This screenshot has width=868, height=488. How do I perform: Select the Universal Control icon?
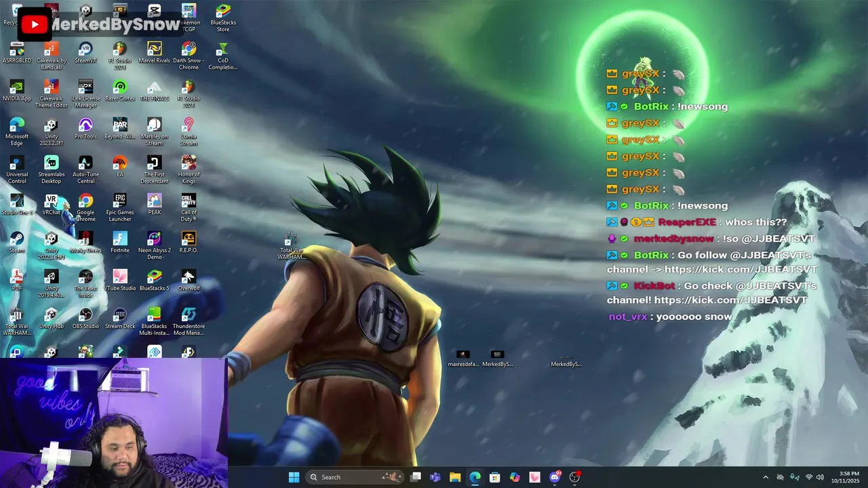[x=17, y=169]
